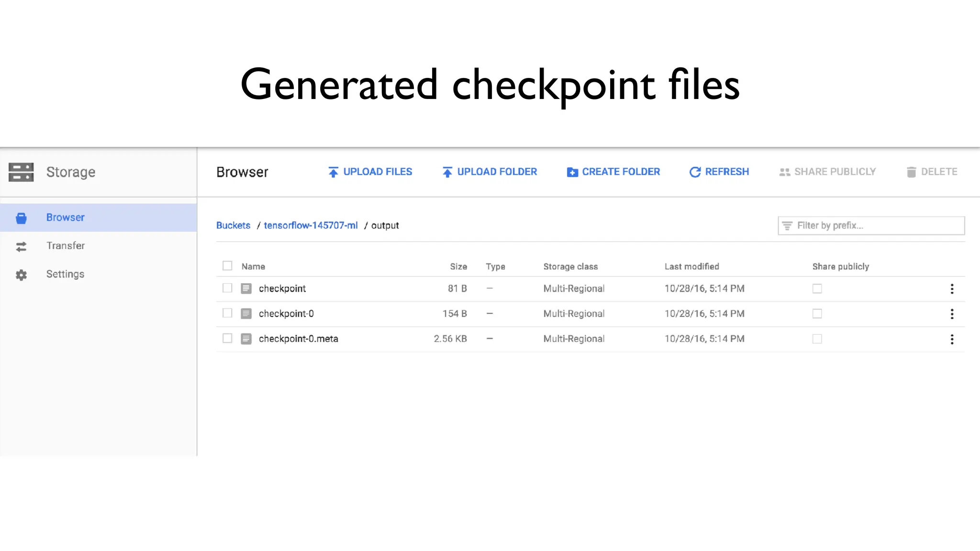This screenshot has height=551, width=980.
Task: Click the Upload Files icon button
Action: coord(333,172)
